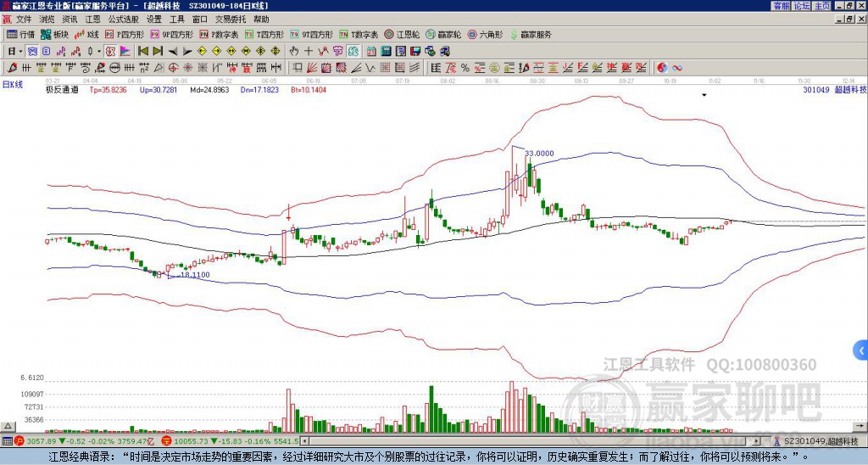Click the Up=30.7281 value
This screenshot has width=868, height=465.
click(x=159, y=89)
